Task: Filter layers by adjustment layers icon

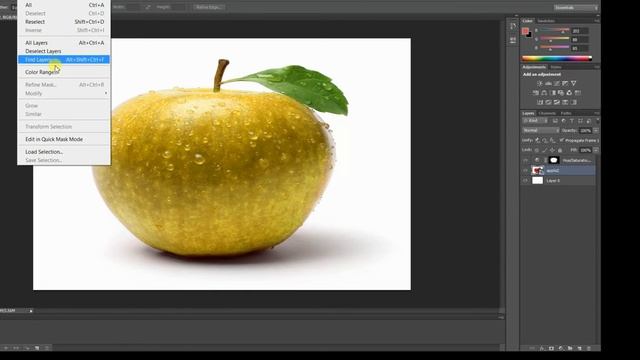Action: 564,121
